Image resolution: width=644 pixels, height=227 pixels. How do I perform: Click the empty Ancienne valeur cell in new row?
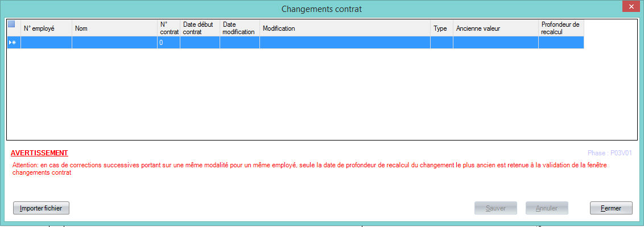click(x=496, y=43)
